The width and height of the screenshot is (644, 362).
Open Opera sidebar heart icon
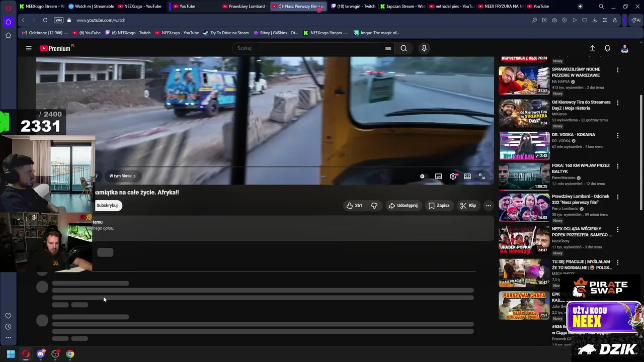pyautogui.click(x=8, y=316)
